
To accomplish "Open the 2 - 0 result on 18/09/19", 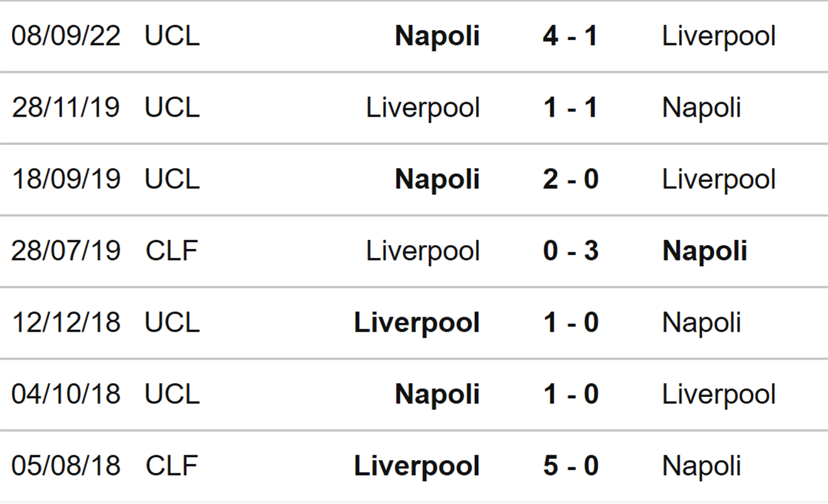I will 570,179.
